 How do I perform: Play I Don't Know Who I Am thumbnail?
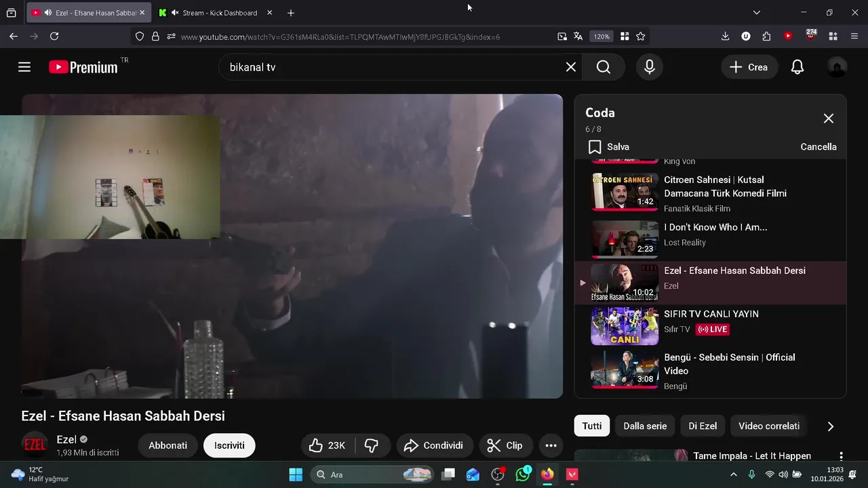pos(625,239)
